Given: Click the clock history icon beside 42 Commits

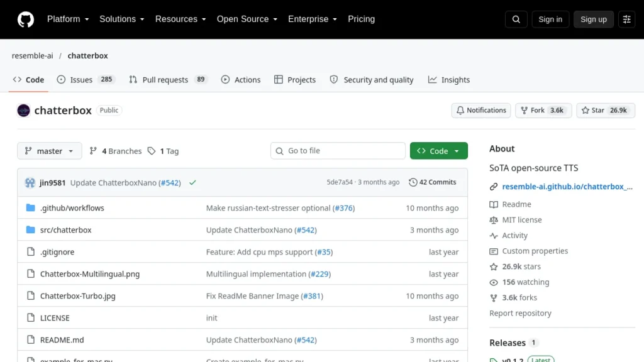Looking at the screenshot, I should (x=413, y=182).
